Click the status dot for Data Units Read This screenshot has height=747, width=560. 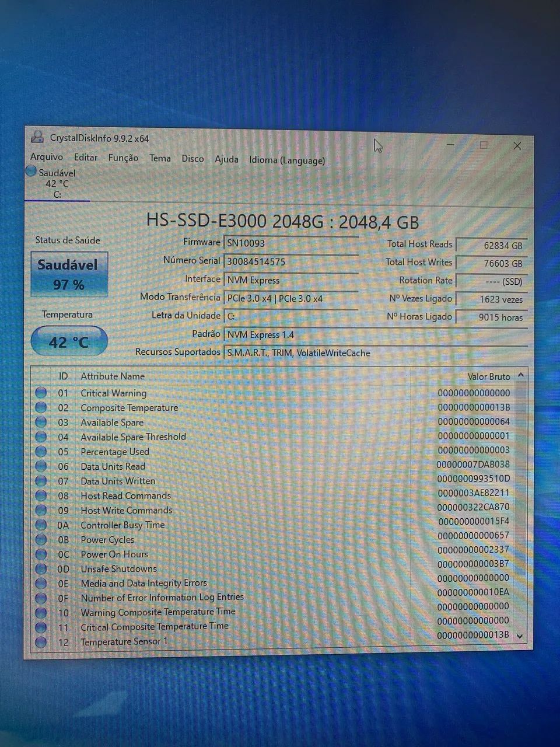[41, 466]
